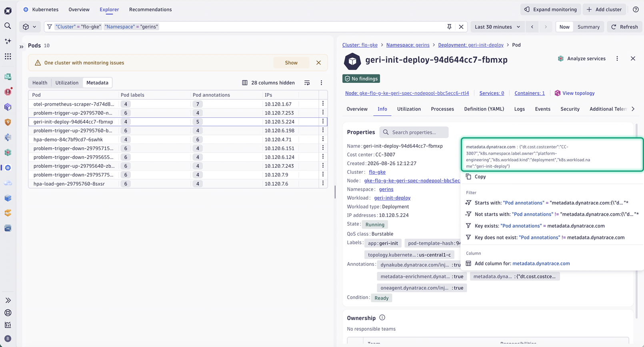This screenshot has width=644, height=347.
Task: Open the Pods table more options menu
Action: tap(321, 83)
